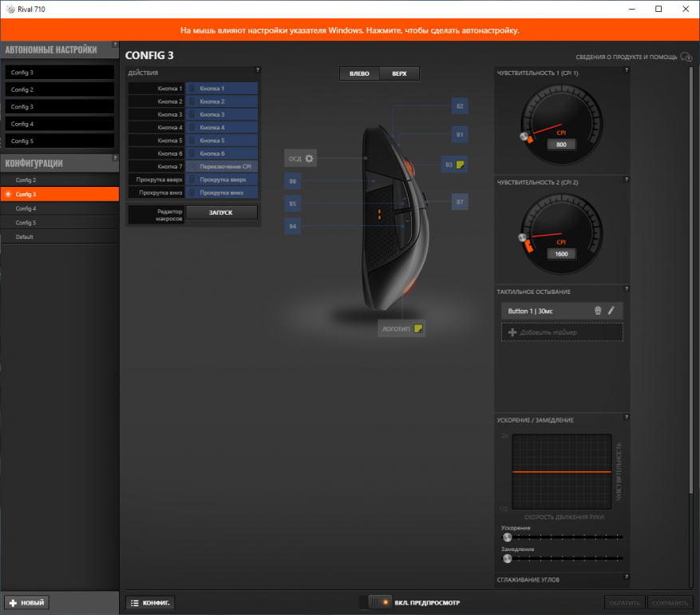
Task: Open the OSD settings gear icon
Action: click(x=309, y=159)
